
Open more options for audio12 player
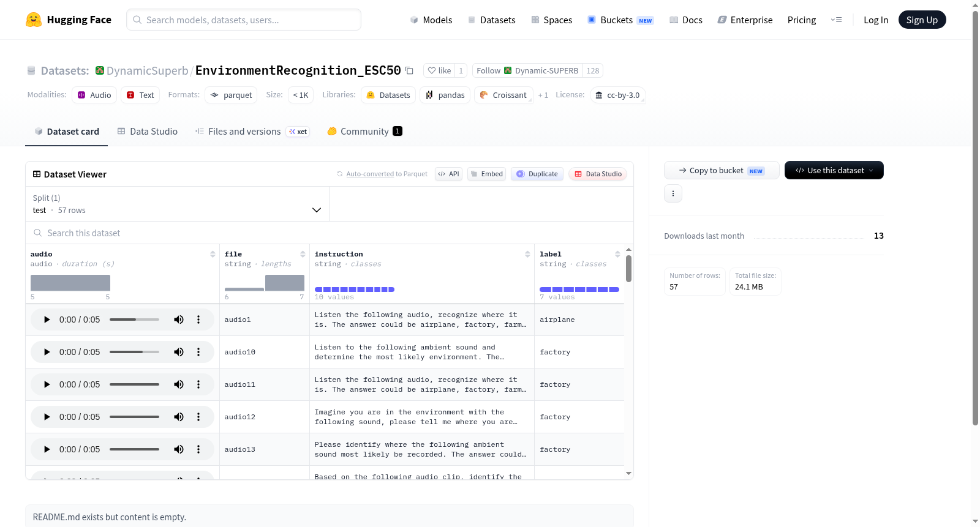(x=198, y=417)
